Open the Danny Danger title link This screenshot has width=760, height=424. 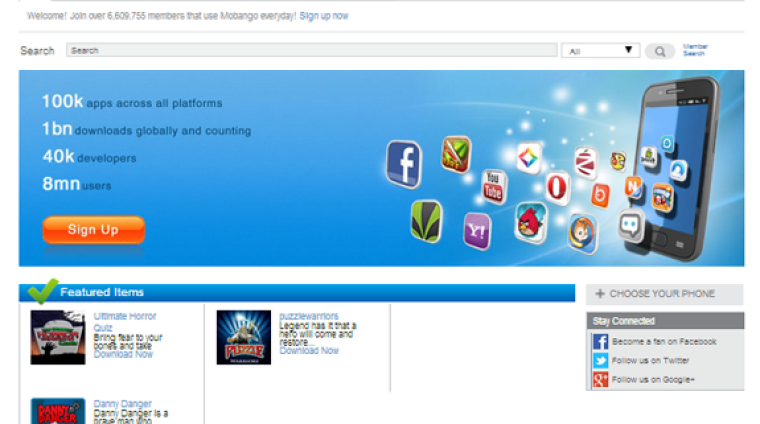tap(122, 404)
